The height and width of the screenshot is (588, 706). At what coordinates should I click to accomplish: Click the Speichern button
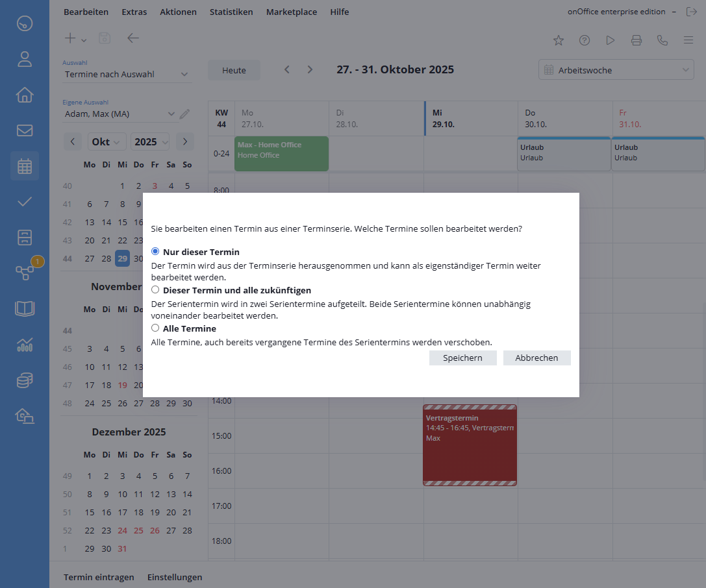coord(462,358)
